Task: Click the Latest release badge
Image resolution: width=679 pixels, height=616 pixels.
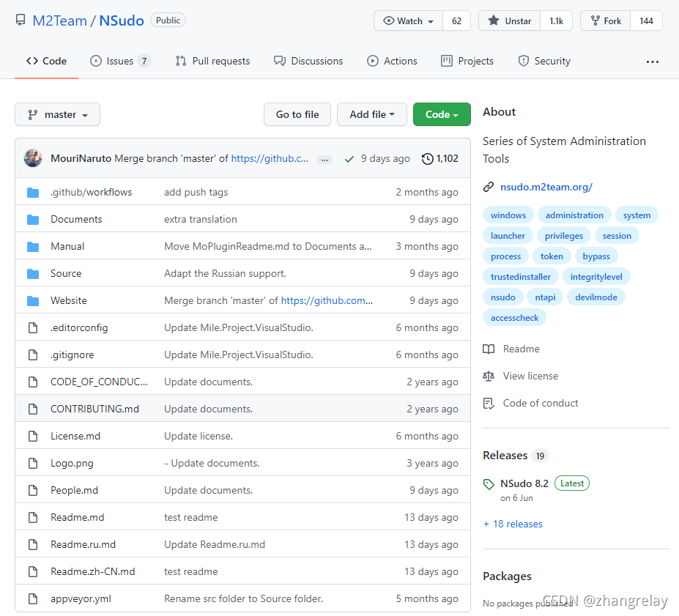Action: tap(572, 483)
